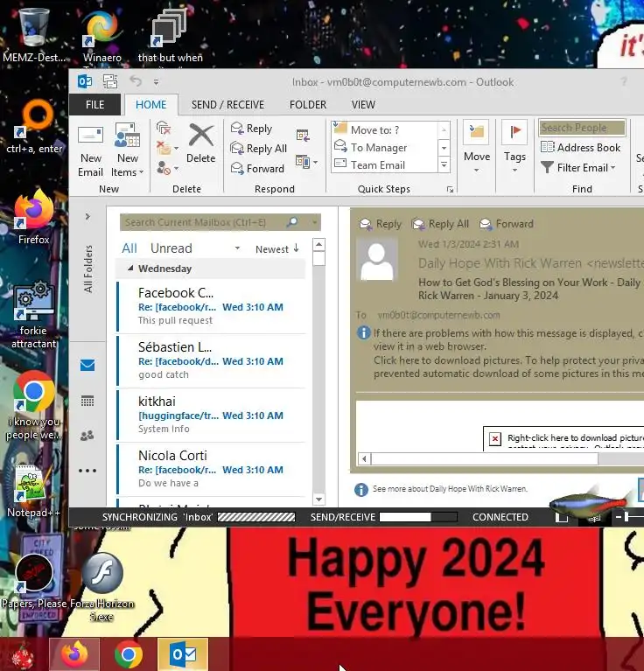Click reading pane horizontal scroll left arrow
Screen dimensions: 644x671
coord(364,459)
